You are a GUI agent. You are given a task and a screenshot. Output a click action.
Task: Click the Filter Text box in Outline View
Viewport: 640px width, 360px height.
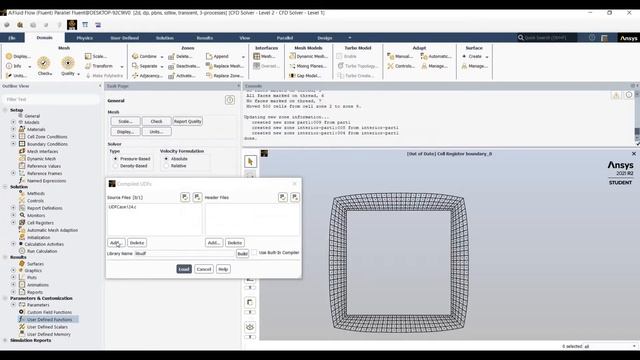(51, 99)
